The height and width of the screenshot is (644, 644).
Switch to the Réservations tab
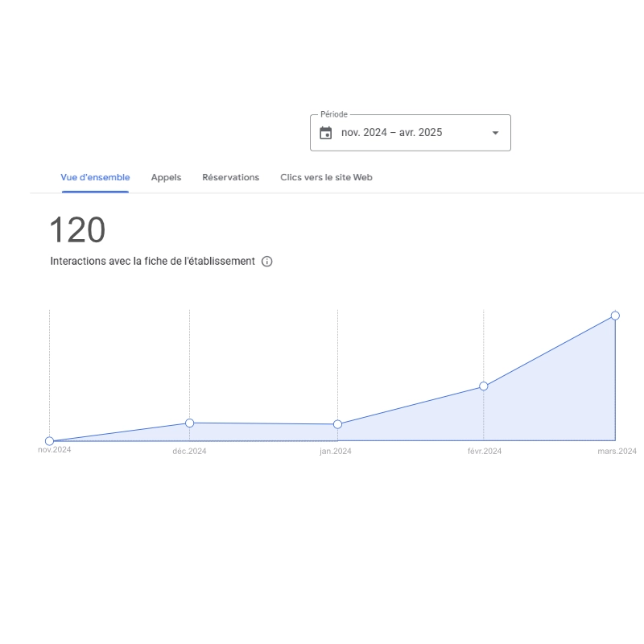click(x=231, y=177)
